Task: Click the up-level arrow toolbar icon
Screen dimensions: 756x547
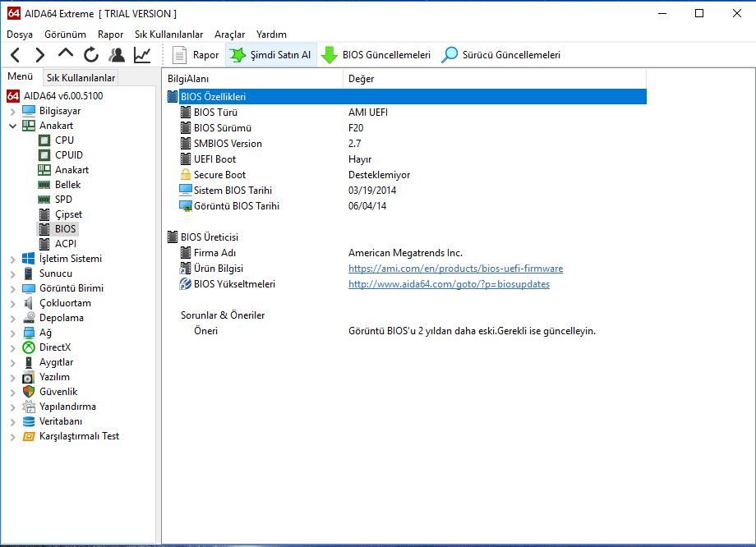Action: (x=66, y=54)
